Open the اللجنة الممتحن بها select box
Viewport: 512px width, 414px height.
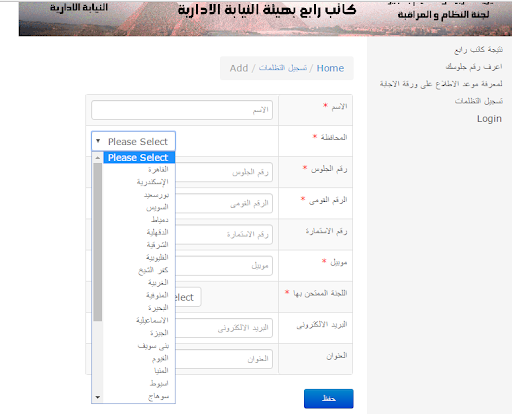(x=188, y=297)
